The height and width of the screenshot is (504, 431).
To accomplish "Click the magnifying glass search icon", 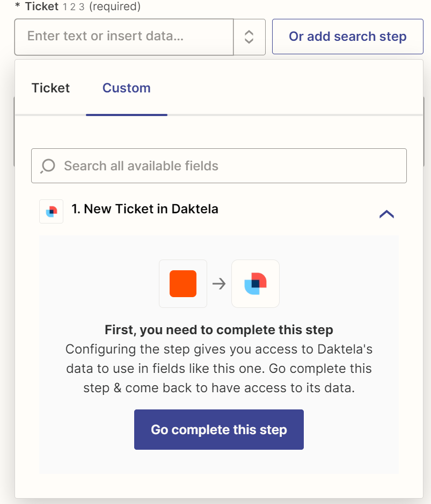I will tap(48, 165).
